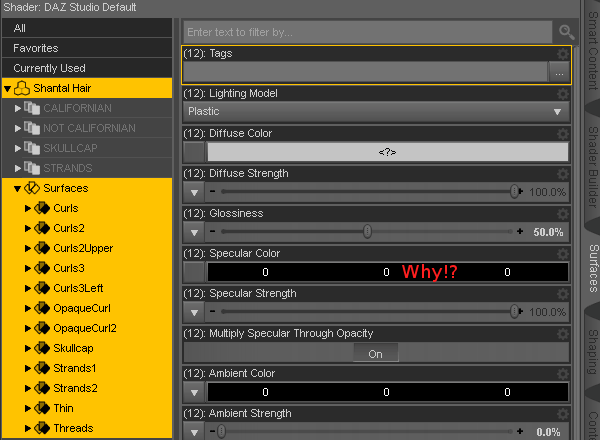Screen dimensions: 600x440
Task: Expand the CALIFORNIAN group
Action: tap(18, 108)
